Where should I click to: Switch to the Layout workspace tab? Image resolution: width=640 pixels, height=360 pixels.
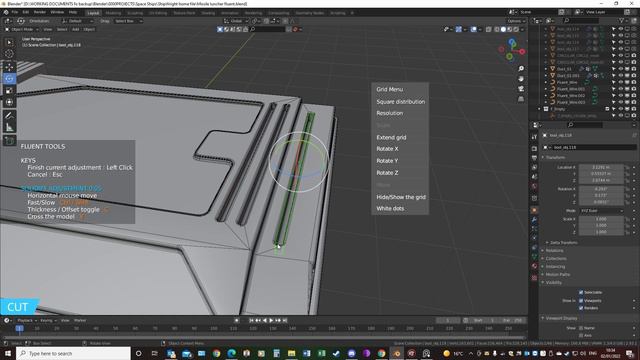[x=93, y=13]
